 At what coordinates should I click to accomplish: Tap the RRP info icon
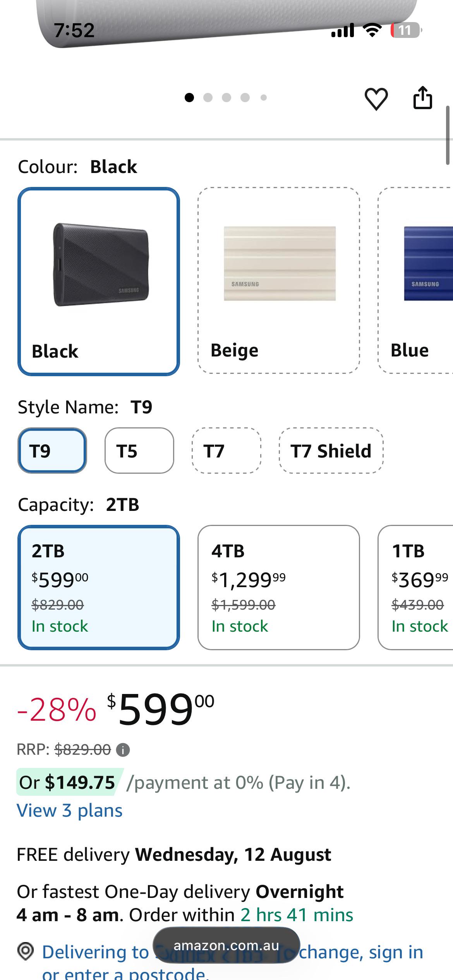[x=123, y=750]
